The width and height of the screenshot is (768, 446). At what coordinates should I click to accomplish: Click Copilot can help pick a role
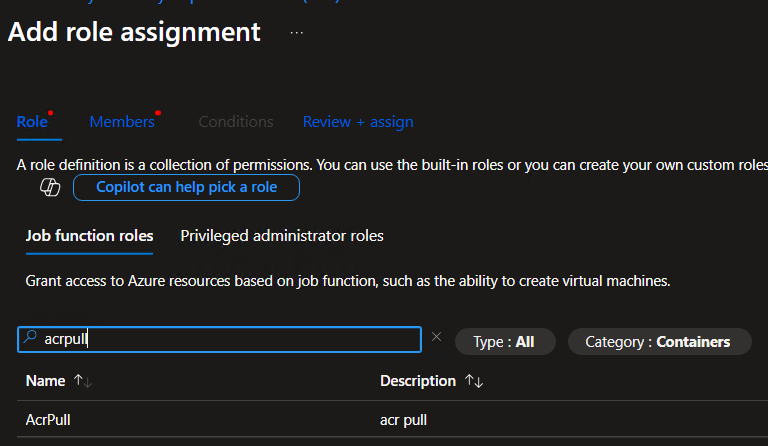186,188
